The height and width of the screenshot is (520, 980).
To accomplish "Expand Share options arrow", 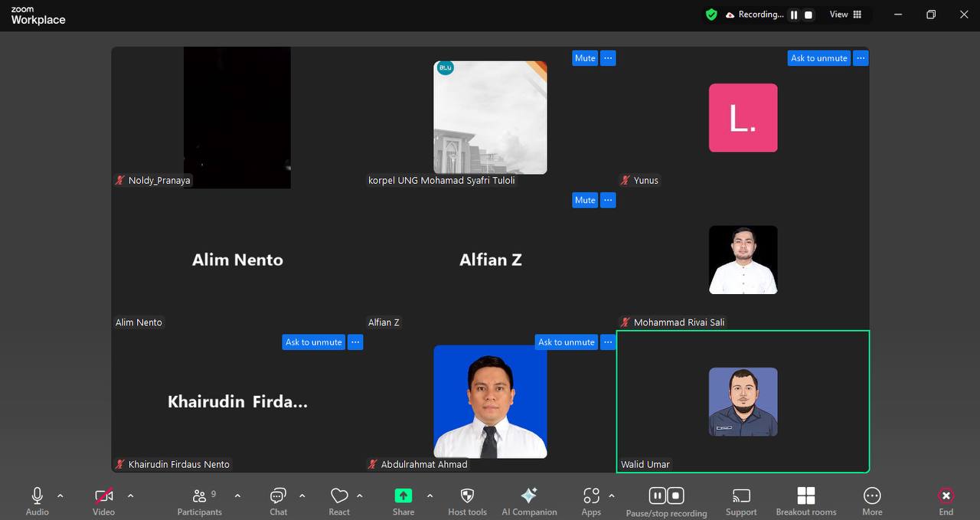I will (x=430, y=495).
